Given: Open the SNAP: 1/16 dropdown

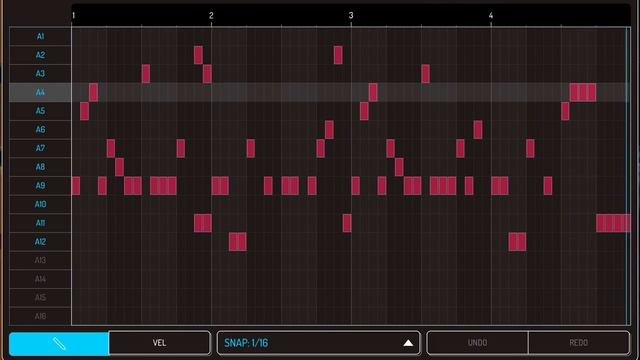Looking at the screenshot, I should [x=318, y=343].
